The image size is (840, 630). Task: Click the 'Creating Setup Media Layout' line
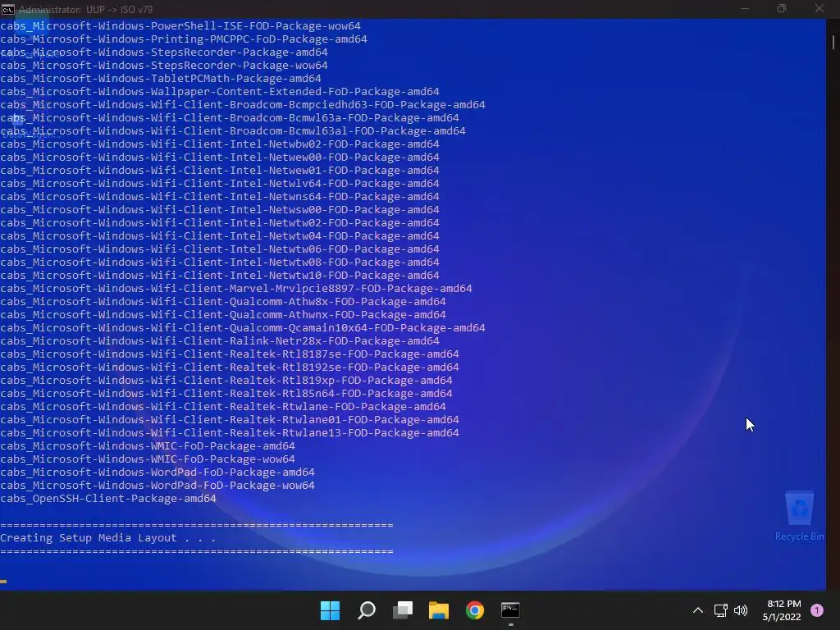coord(107,538)
